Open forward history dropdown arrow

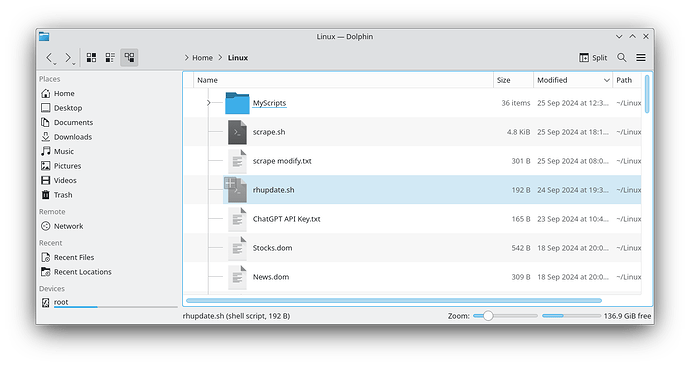click(x=74, y=64)
